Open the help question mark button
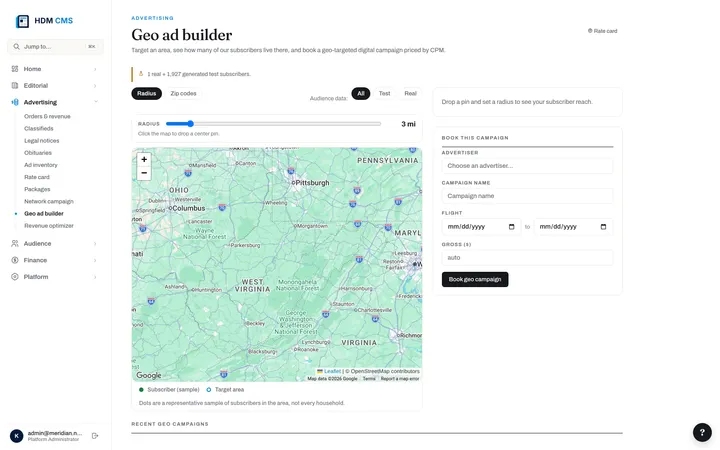The image size is (720, 450). (702, 432)
